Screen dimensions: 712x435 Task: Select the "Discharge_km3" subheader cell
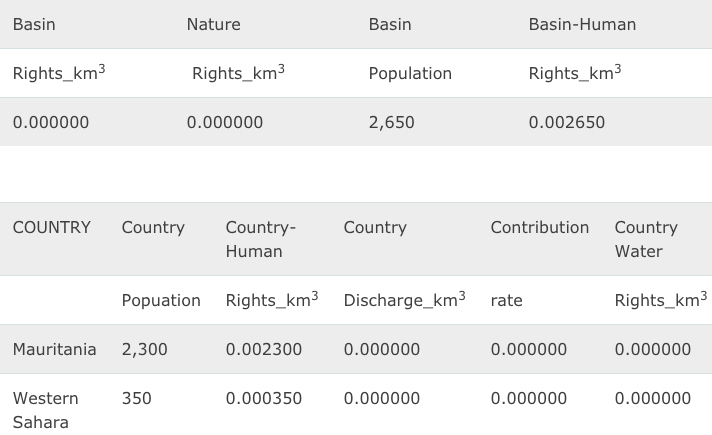pyautogui.click(x=404, y=300)
